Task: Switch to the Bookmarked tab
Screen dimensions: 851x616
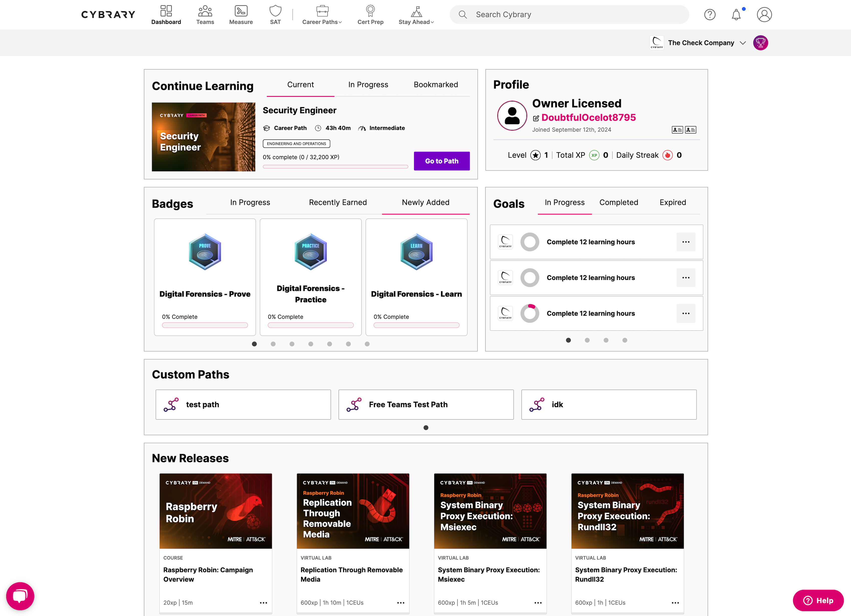Action: click(x=436, y=85)
